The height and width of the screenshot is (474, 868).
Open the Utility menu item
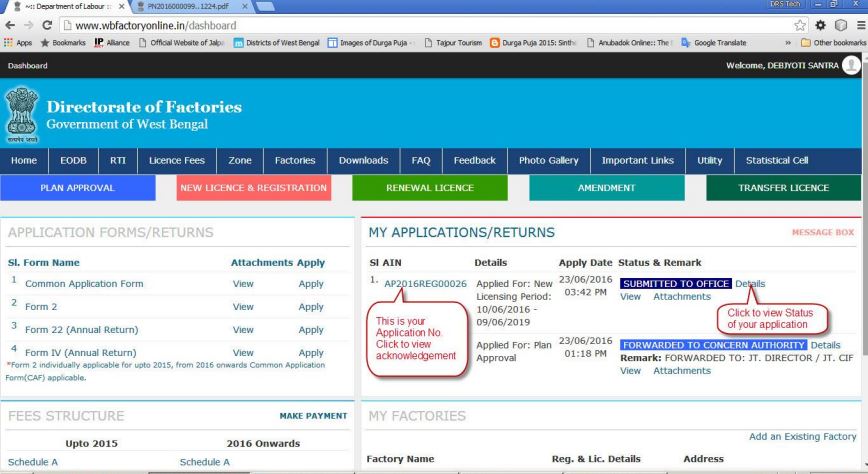[710, 161]
